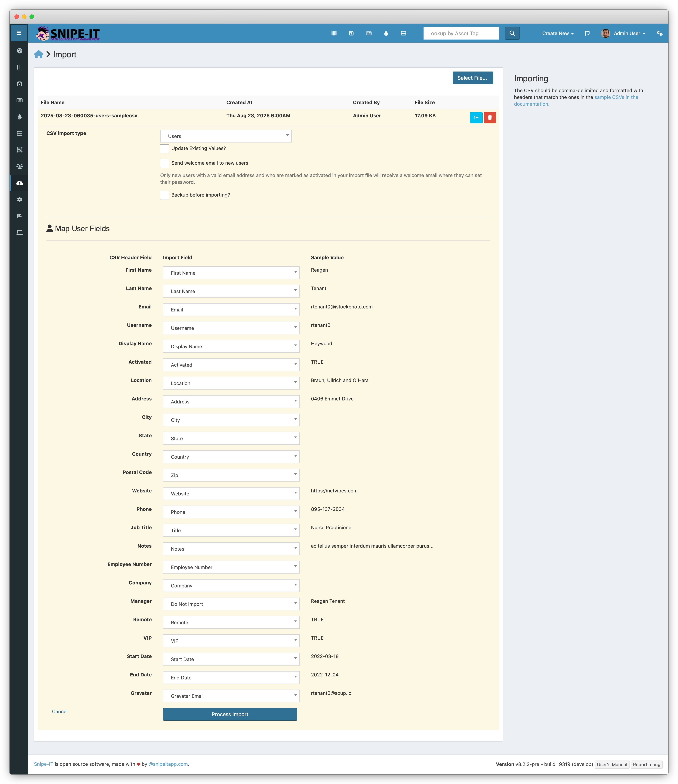
Task: Open alerts flag icon in header
Action: coord(587,33)
